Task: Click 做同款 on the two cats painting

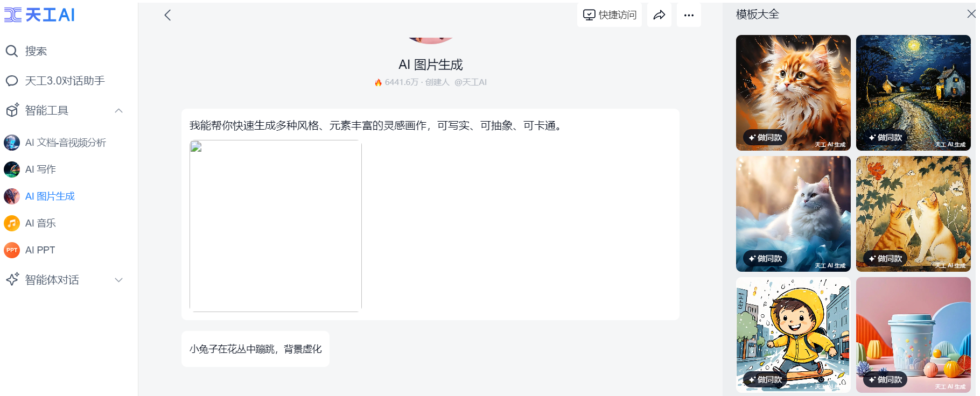Action: [886, 258]
